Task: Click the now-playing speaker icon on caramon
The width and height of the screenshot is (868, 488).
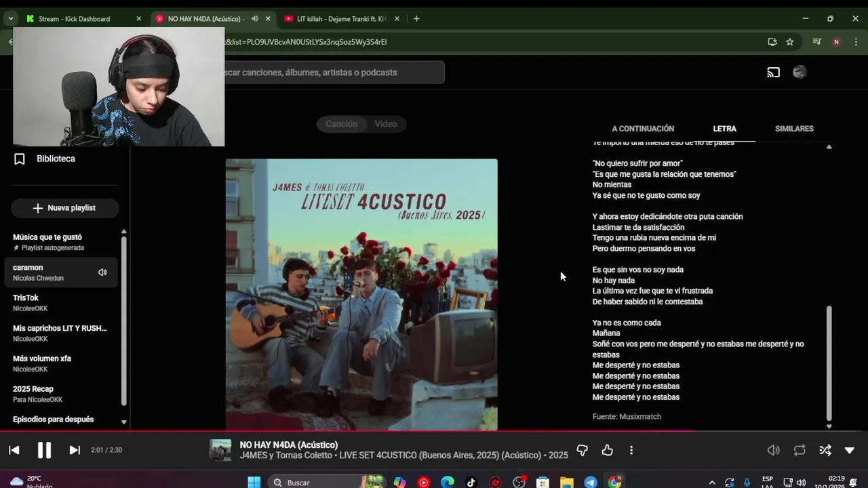Action: (102, 272)
